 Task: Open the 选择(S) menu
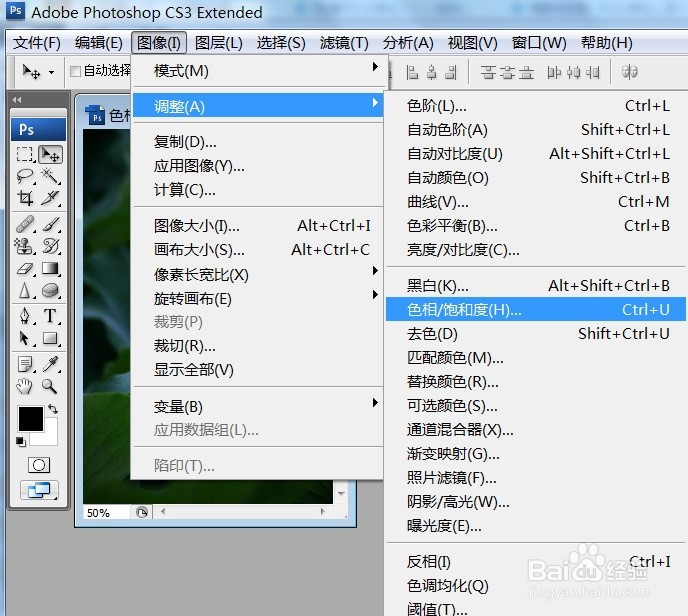[x=281, y=43]
